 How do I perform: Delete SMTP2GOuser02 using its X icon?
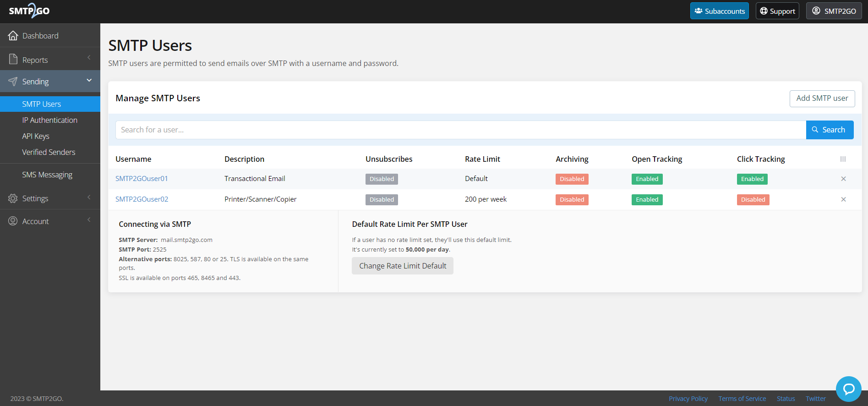click(x=843, y=199)
